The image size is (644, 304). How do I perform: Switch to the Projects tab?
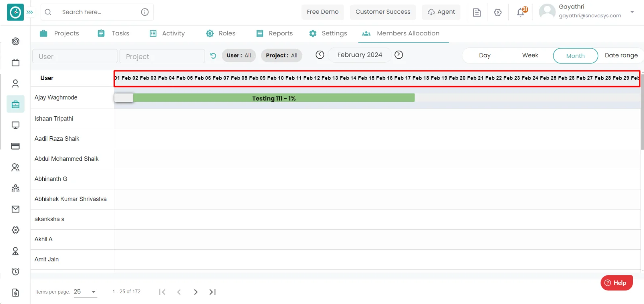[x=60, y=33]
